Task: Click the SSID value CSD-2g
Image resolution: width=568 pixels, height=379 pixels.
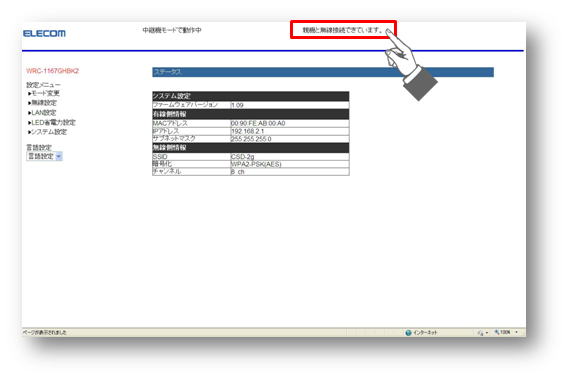Action: [x=242, y=157]
